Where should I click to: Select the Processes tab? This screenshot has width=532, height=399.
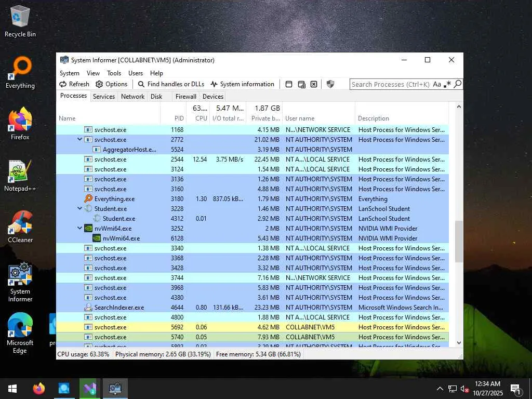[x=73, y=96]
